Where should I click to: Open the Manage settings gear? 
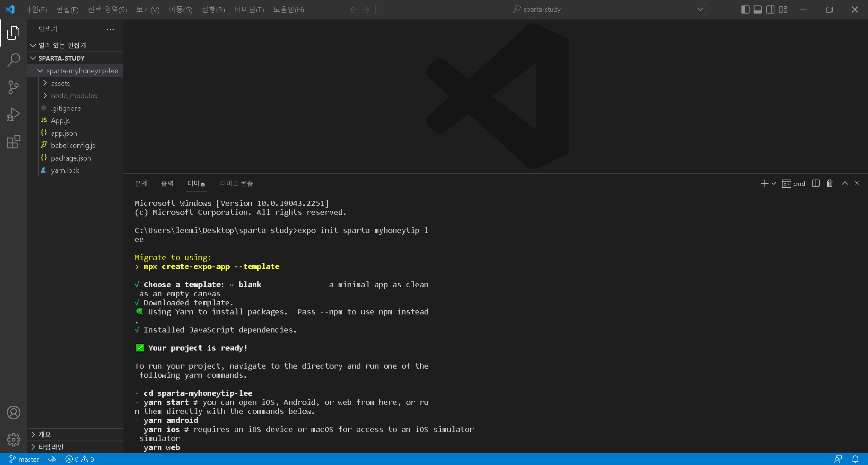(x=14, y=439)
